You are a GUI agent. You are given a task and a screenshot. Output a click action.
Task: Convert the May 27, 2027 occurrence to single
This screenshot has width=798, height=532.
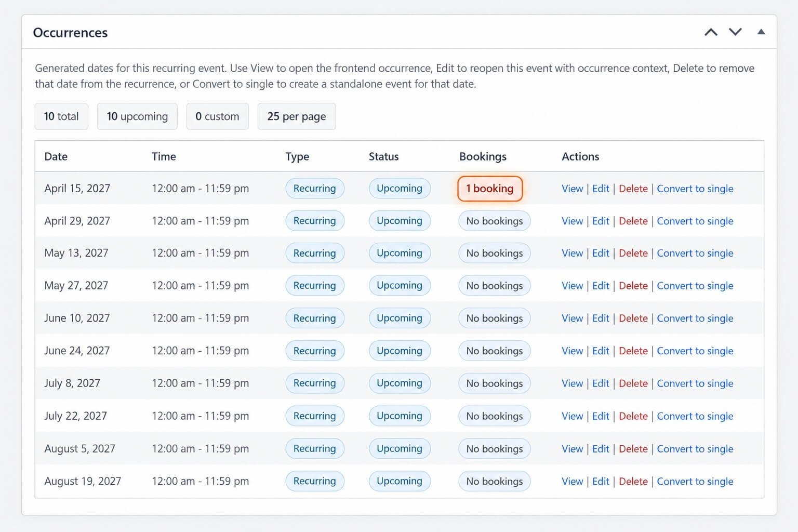(x=695, y=286)
